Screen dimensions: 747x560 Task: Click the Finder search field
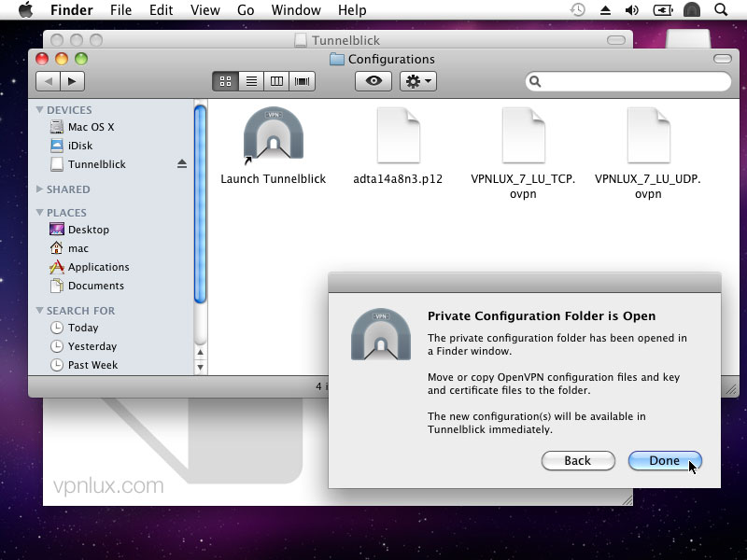[x=628, y=81]
